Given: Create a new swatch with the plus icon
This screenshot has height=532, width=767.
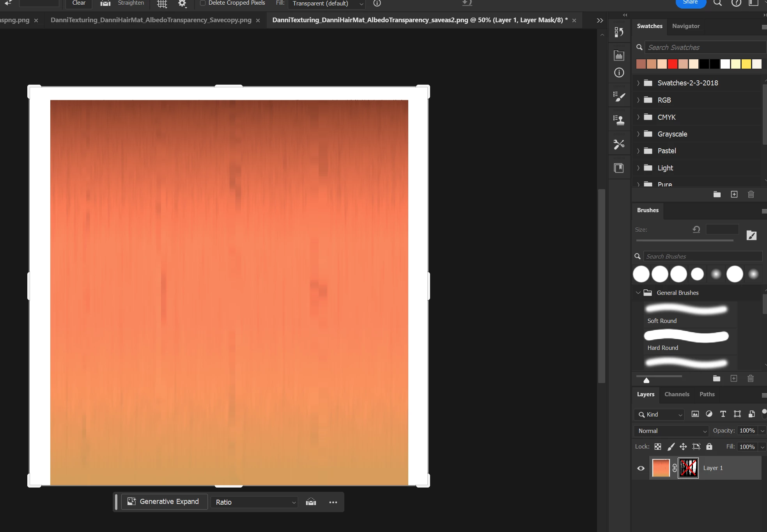Looking at the screenshot, I should (734, 194).
